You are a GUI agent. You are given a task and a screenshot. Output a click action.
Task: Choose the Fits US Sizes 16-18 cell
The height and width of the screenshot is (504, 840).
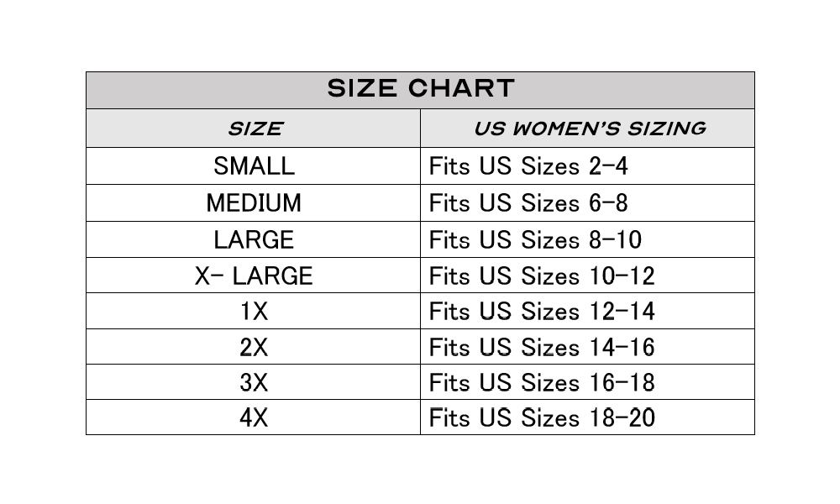coord(588,382)
